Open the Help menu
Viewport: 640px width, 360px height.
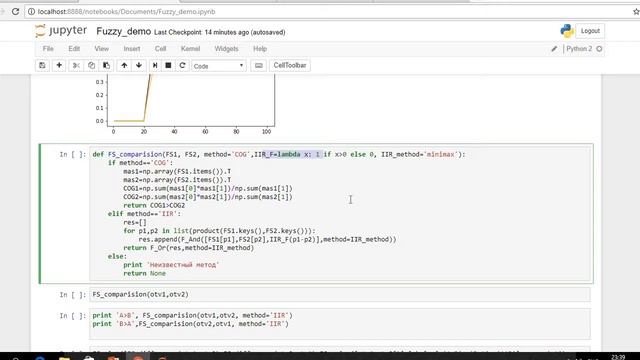260,49
